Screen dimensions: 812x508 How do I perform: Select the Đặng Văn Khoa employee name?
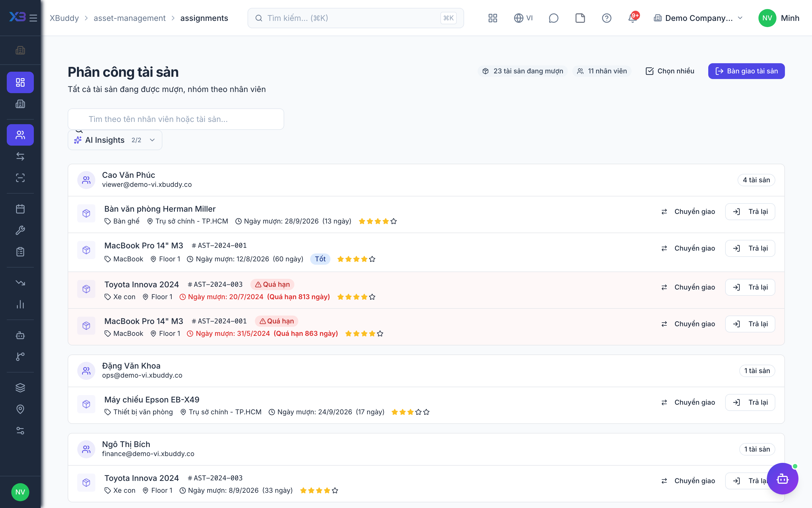(131, 366)
